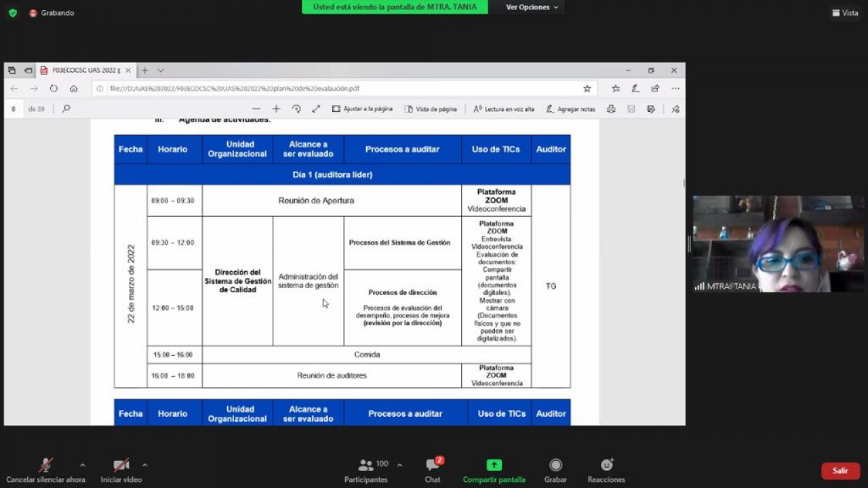Click Ajustar a la página
Screen dimensions: 868x488
(362, 108)
